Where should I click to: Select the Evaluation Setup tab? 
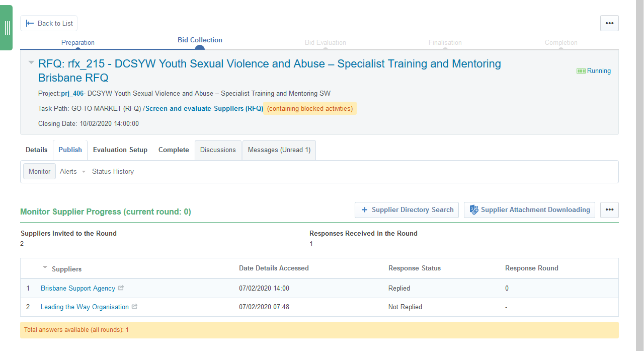pos(120,150)
